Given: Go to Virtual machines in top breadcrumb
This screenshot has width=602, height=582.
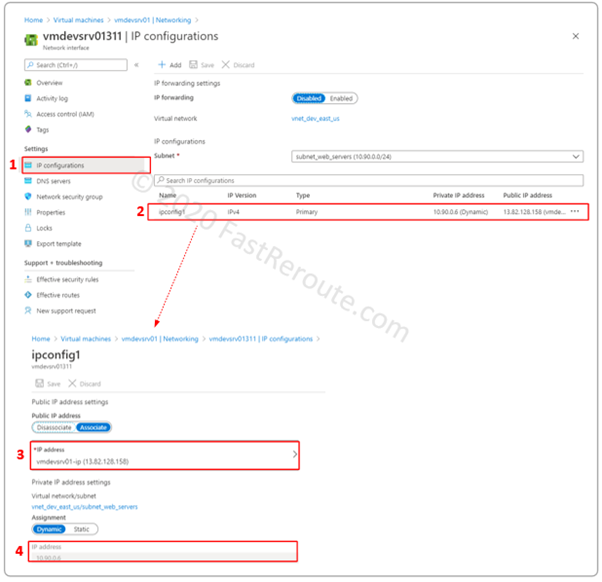Looking at the screenshot, I should (78, 20).
